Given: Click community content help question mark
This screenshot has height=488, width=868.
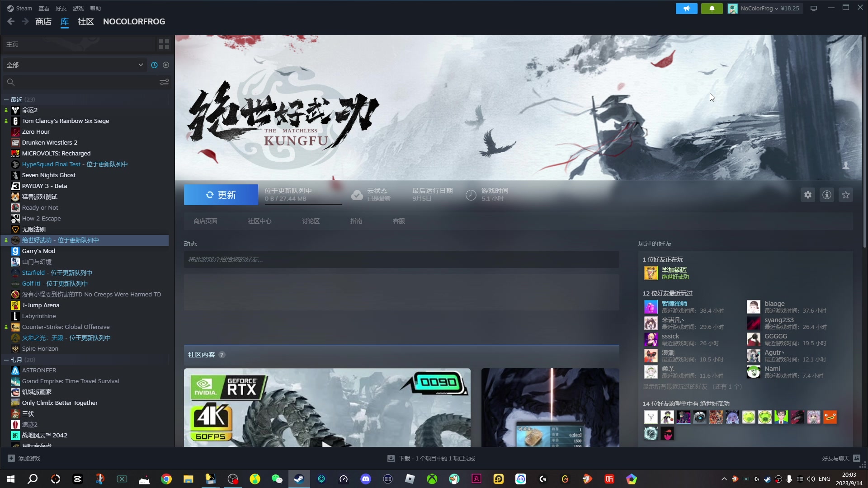Looking at the screenshot, I should [x=222, y=355].
